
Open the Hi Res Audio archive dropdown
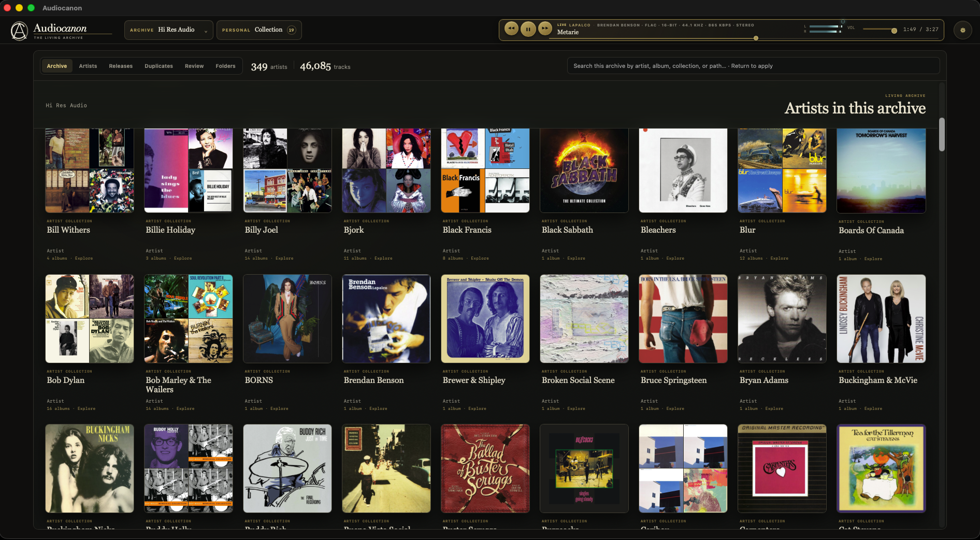point(168,30)
